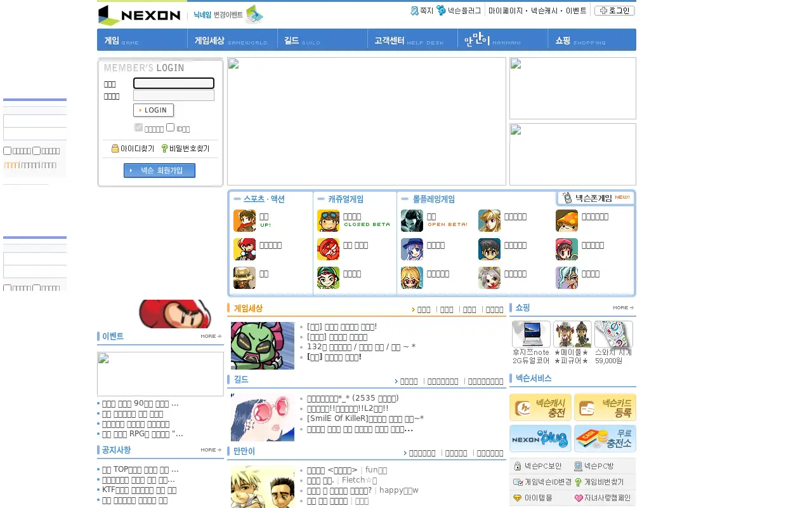
Task: Click the phone icon beside 넥슨폰게임
Action: pos(567,197)
